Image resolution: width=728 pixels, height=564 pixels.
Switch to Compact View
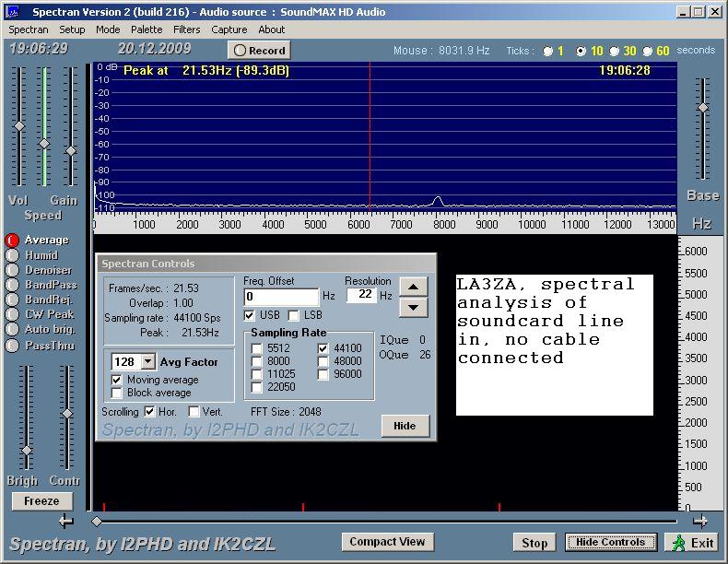click(x=387, y=542)
